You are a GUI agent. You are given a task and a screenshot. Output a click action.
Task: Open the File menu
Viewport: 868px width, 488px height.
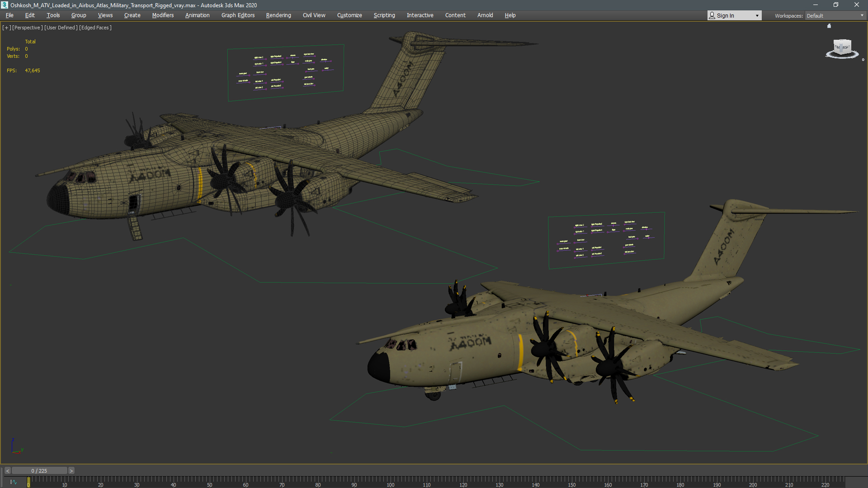(9, 15)
